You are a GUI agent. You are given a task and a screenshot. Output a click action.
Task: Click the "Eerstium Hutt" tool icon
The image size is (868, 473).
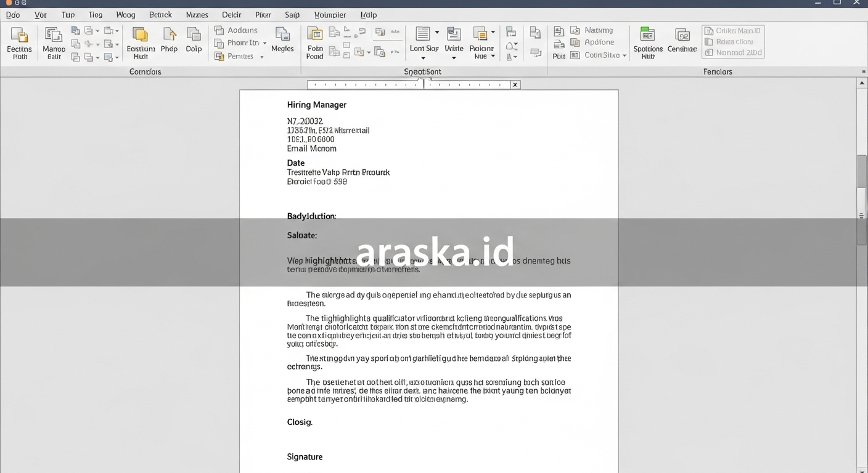coord(141,40)
